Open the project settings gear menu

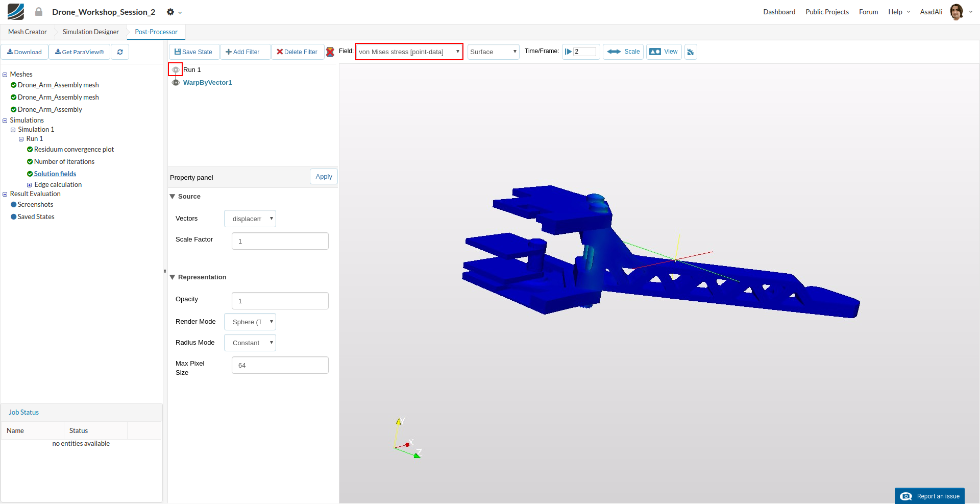click(174, 12)
